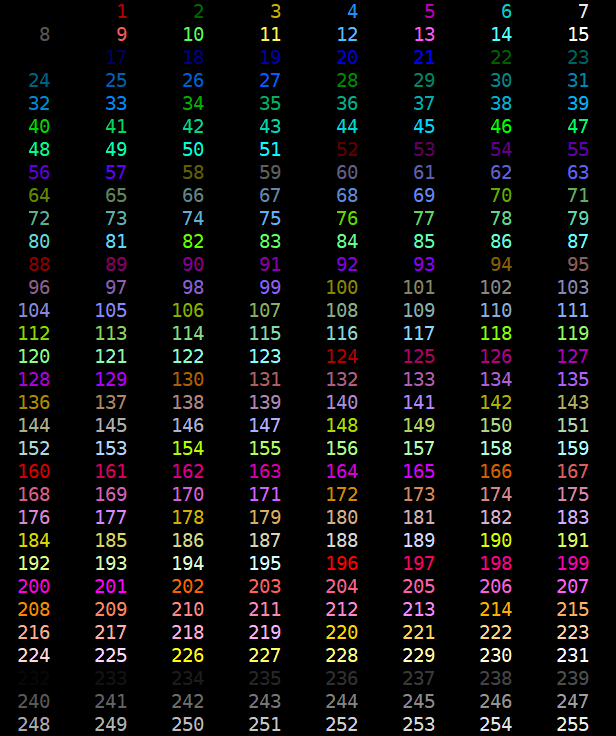The image size is (616, 736).
Task: Select the dark red number 52
Action: point(347,149)
